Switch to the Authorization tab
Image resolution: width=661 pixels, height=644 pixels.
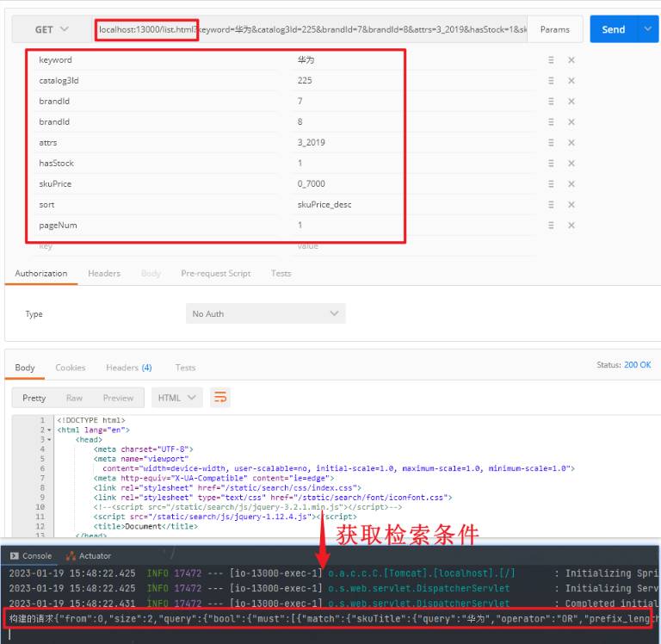click(x=41, y=273)
